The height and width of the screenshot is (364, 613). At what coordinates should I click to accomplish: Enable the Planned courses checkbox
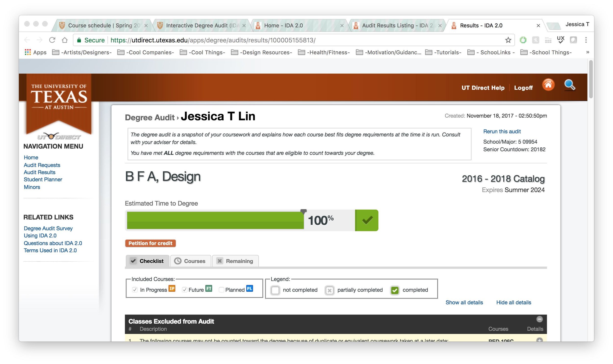221,290
